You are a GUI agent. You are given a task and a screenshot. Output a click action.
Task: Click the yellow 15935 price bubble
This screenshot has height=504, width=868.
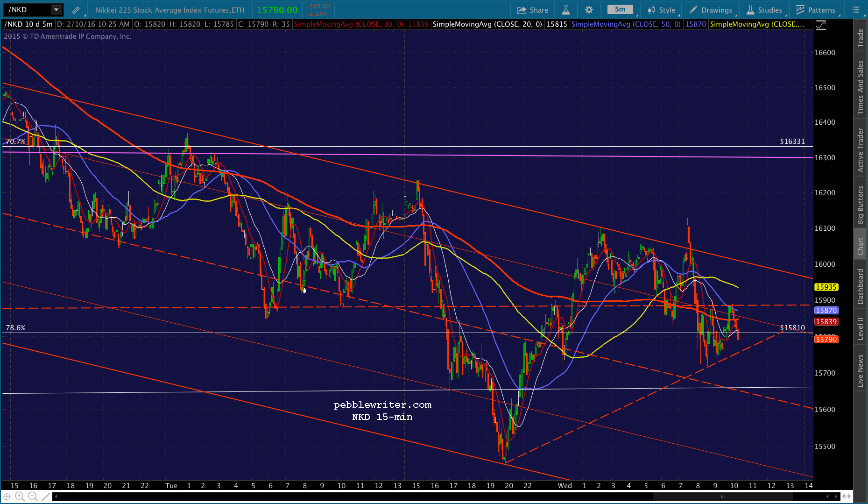click(826, 287)
